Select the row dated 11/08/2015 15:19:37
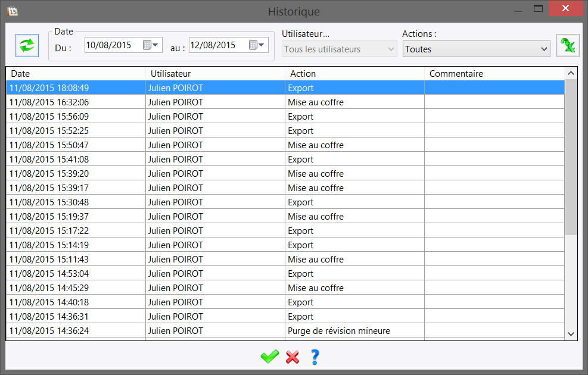Screen dimensions: 588x375 (x=285, y=216)
